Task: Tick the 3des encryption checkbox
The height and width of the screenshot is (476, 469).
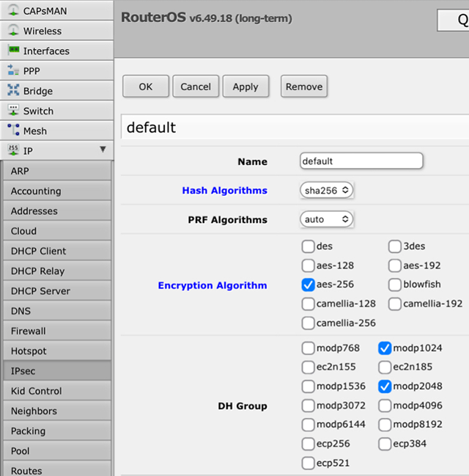Action: pos(395,246)
